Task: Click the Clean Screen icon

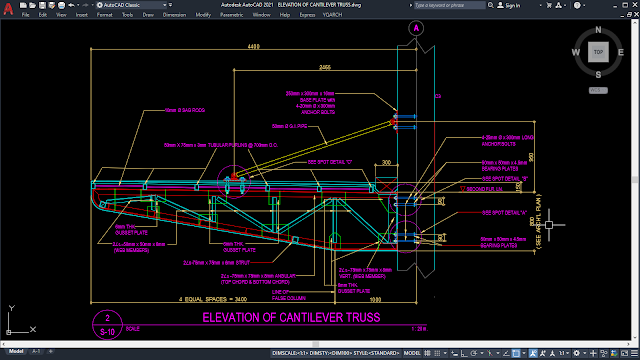Action: 624,353
